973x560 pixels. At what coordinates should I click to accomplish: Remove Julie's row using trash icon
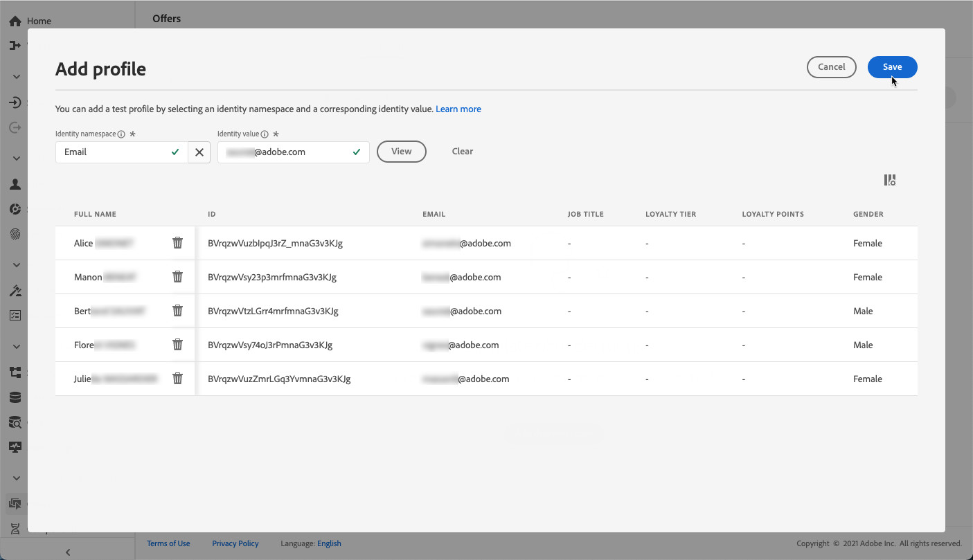pos(177,379)
